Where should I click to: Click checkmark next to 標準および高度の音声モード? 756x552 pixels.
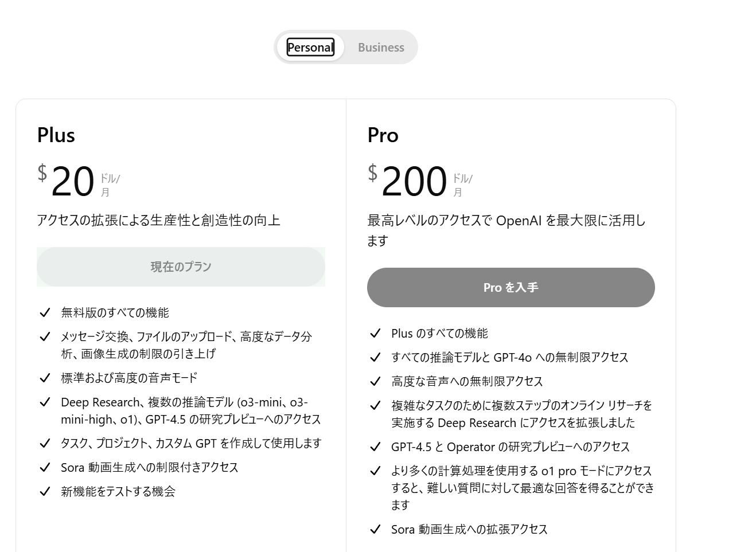point(45,378)
